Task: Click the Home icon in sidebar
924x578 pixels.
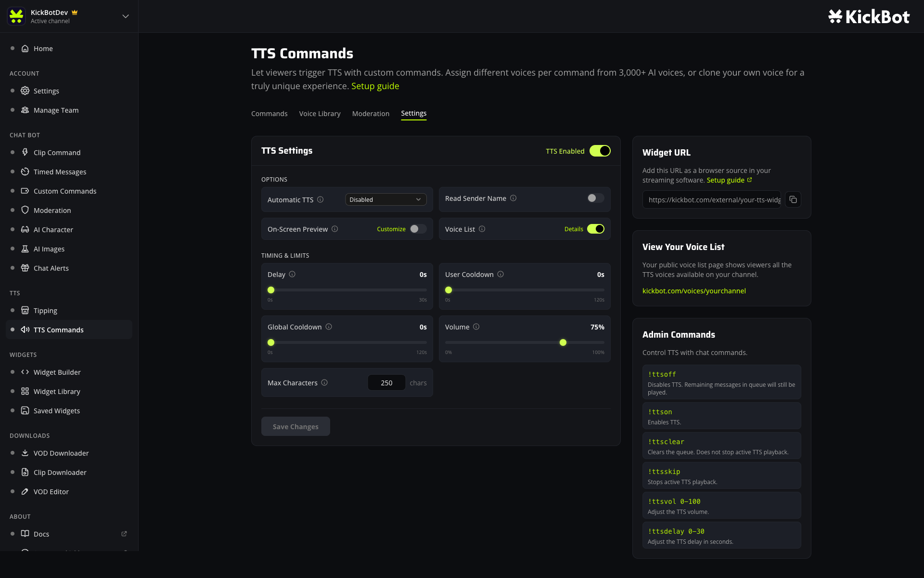Action: click(25, 49)
